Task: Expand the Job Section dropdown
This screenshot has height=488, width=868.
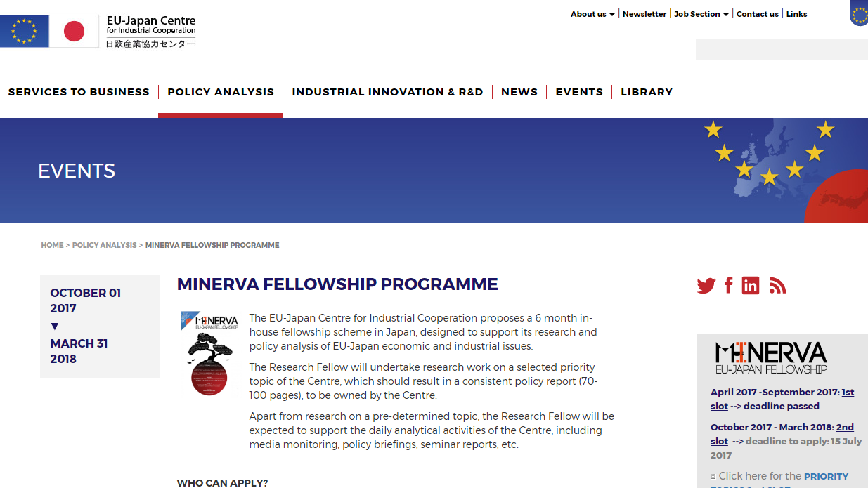Action: 698,13
